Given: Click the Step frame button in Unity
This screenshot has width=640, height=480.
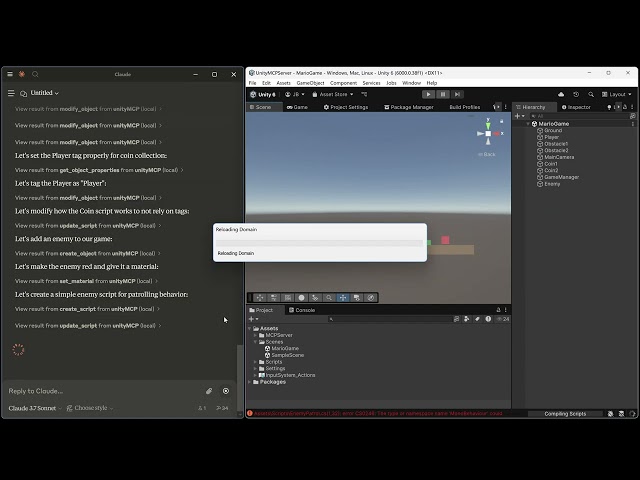Looking at the screenshot, I should pos(457,94).
